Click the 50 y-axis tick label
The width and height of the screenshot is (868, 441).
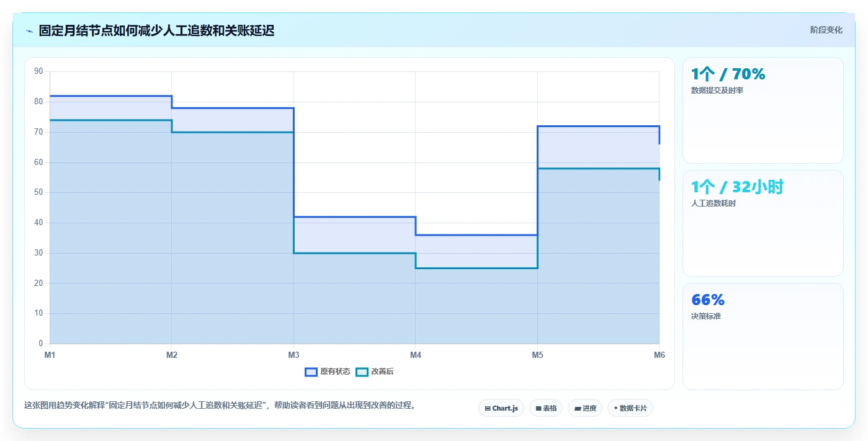point(38,192)
